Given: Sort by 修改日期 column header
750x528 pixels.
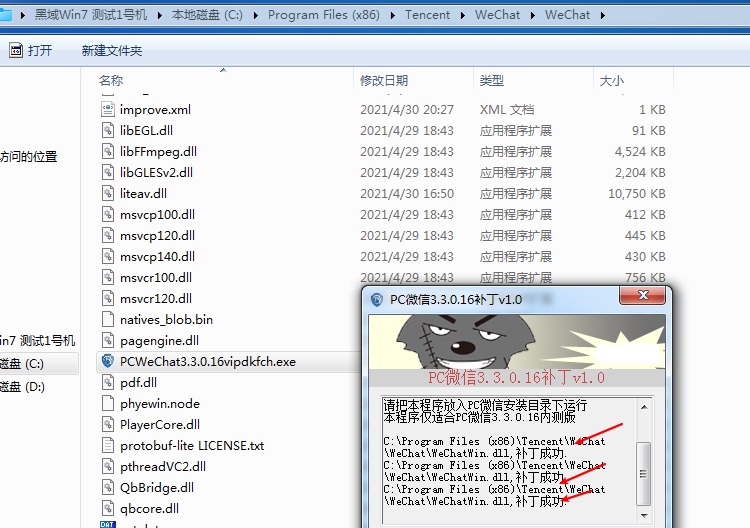Looking at the screenshot, I should pyautogui.click(x=384, y=80).
